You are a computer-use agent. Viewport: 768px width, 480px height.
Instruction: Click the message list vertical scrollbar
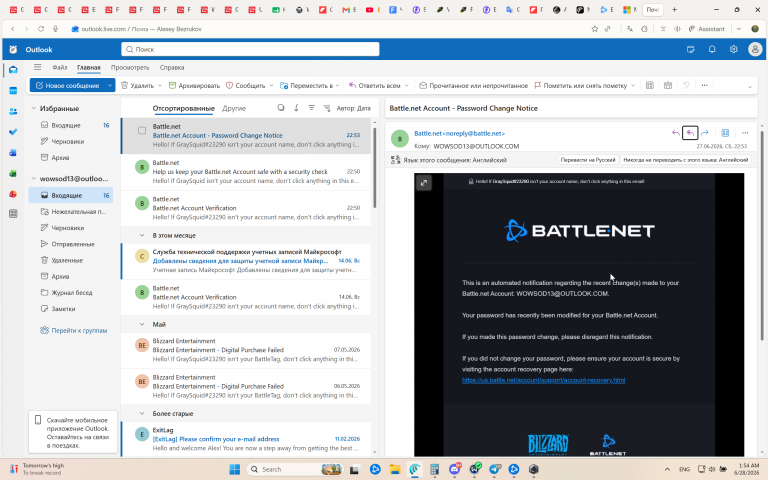pyautogui.click(x=375, y=168)
